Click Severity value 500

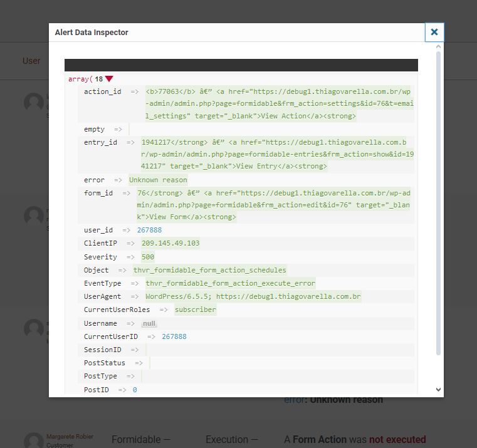[148, 257]
